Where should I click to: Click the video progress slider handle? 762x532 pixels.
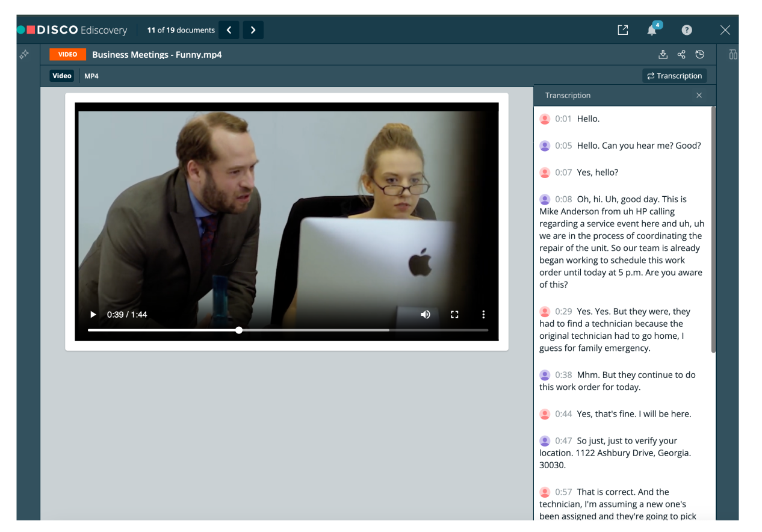pos(239,330)
